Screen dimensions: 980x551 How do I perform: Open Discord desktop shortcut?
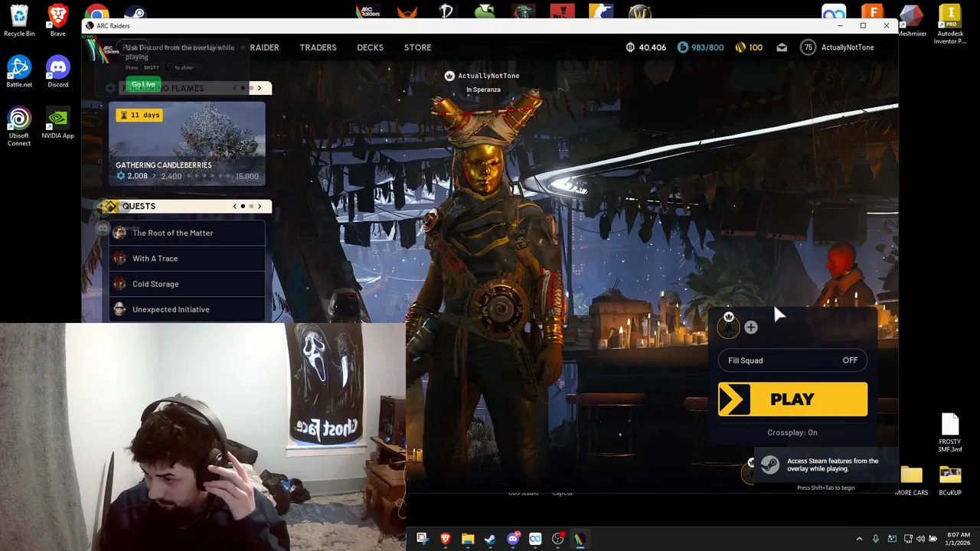coord(57,72)
